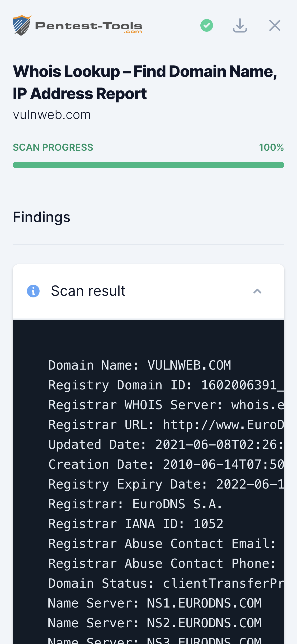Image resolution: width=297 pixels, height=644 pixels.
Task: Click the green verified checkmark badge
Action: click(x=207, y=25)
